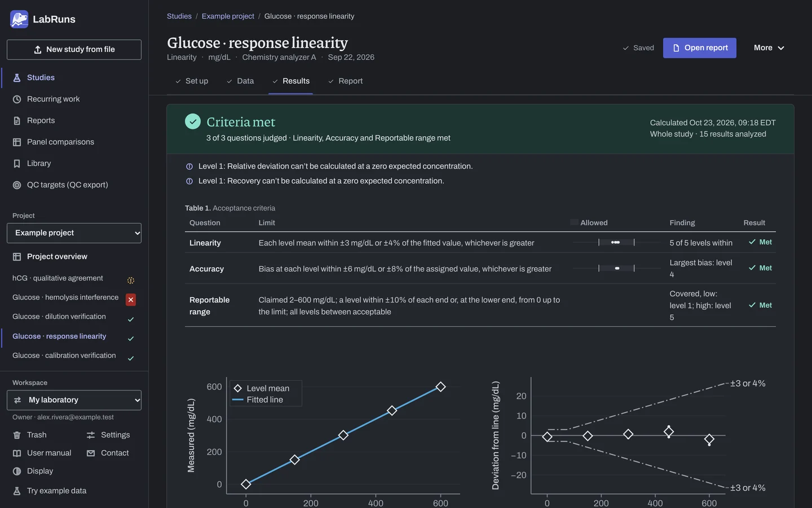Expand the More menu
Screen dimensions: 812x508
pos(769,48)
